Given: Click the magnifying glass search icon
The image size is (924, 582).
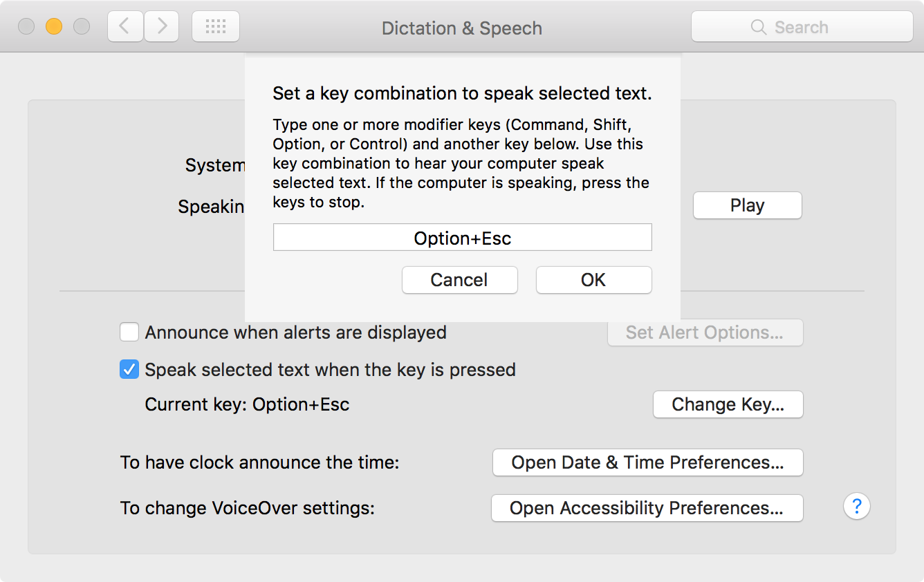Looking at the screenshot, I should point(758,27).
